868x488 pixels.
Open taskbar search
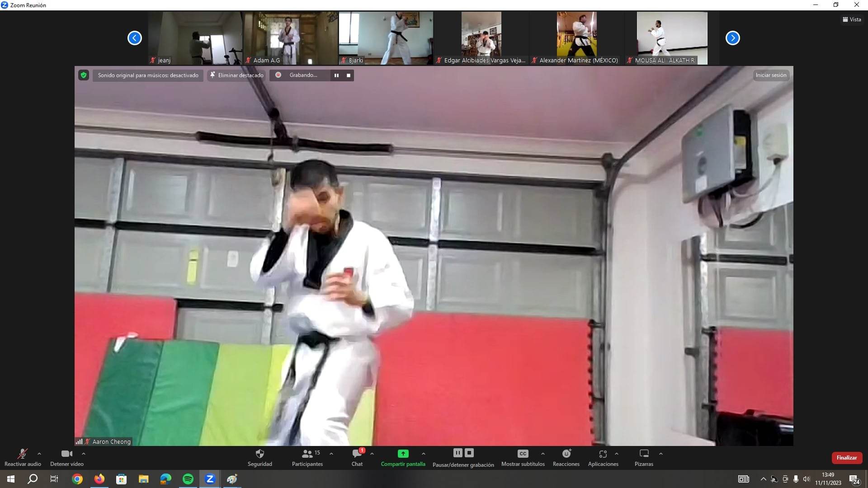pyautogui.click(x=33, y=479)
